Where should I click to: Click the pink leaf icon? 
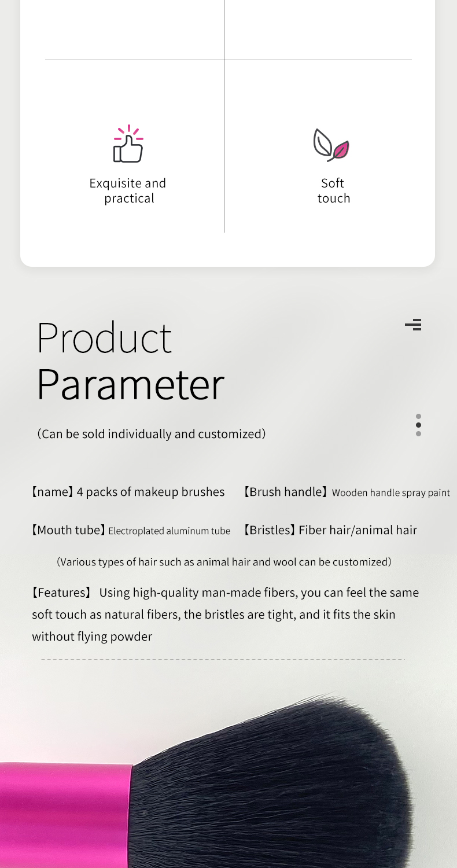coord(331,145)
